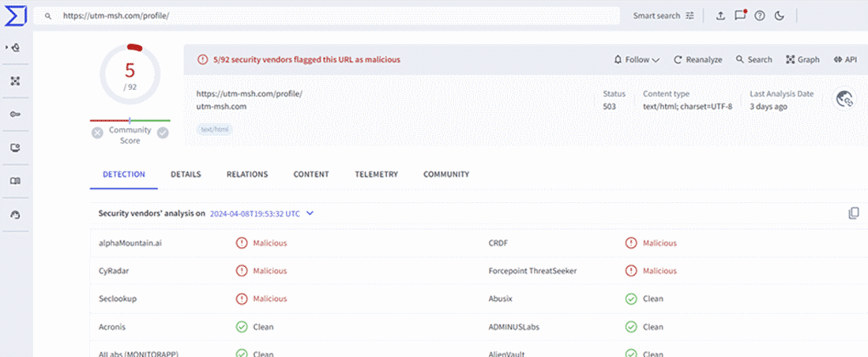Screen dimensions: 868x357
Task: Click the vendor name Acronis
Action: 112,326
